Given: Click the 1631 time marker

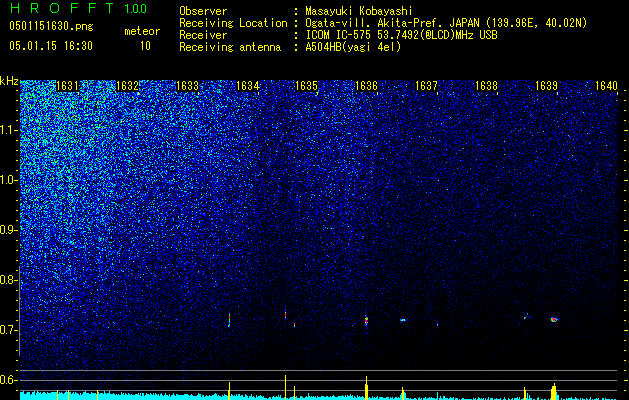Looking at the screenshot, I should click(x=67, y=86).
